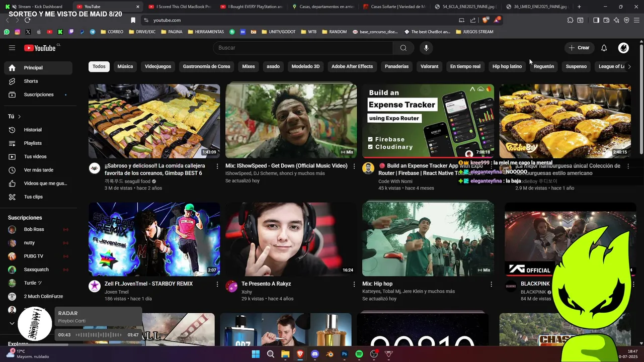The width and height of the screenshot is (644, 362).
Task: Open Shorts from the sidebar
Action: [38, 81]
